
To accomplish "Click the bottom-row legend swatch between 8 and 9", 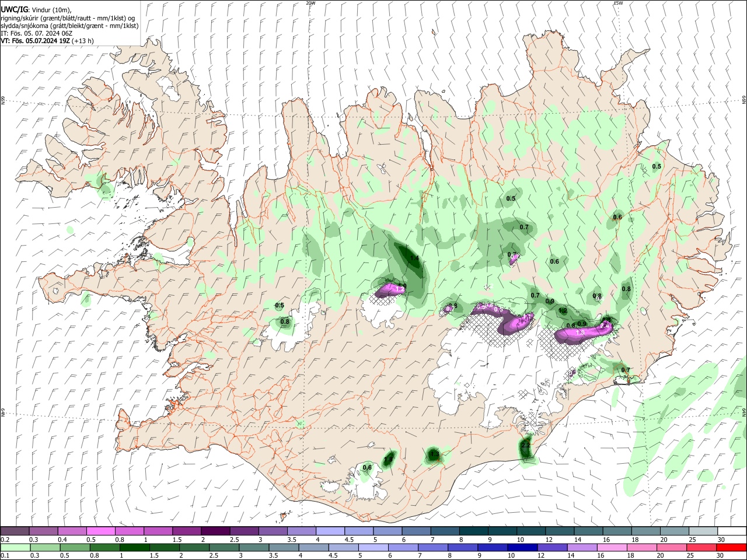I will (462, 547).
